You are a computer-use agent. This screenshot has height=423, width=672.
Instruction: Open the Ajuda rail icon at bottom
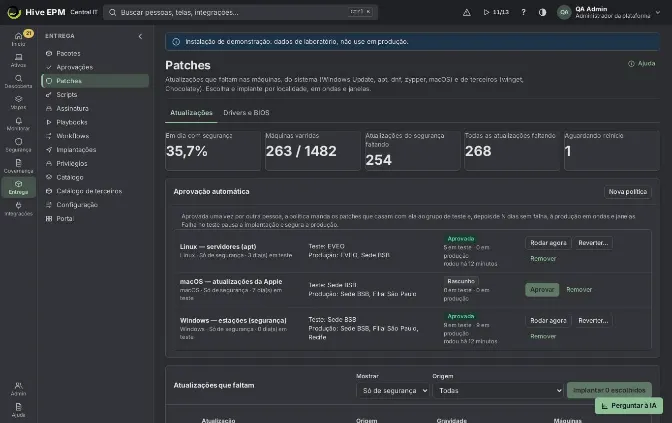pos(18,410)
